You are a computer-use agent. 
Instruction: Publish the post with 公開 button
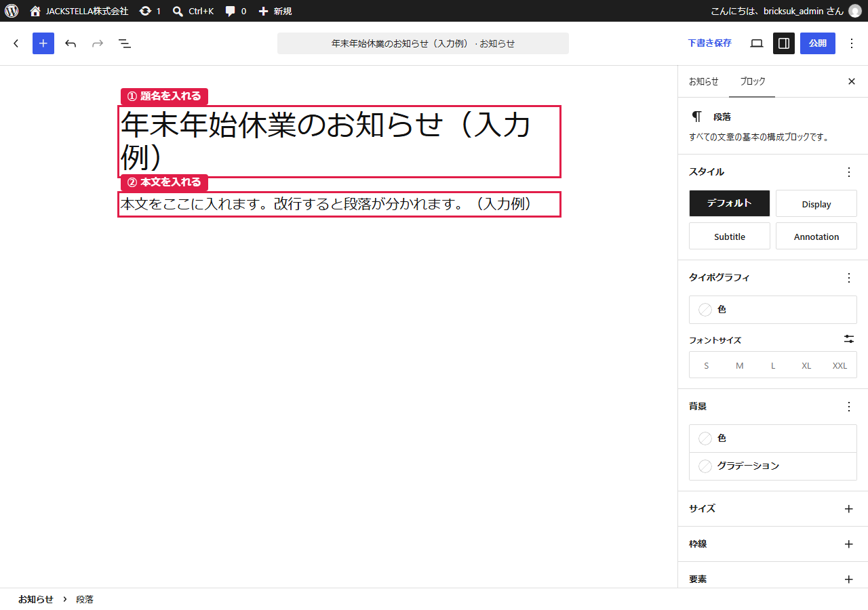pos(818,43)
